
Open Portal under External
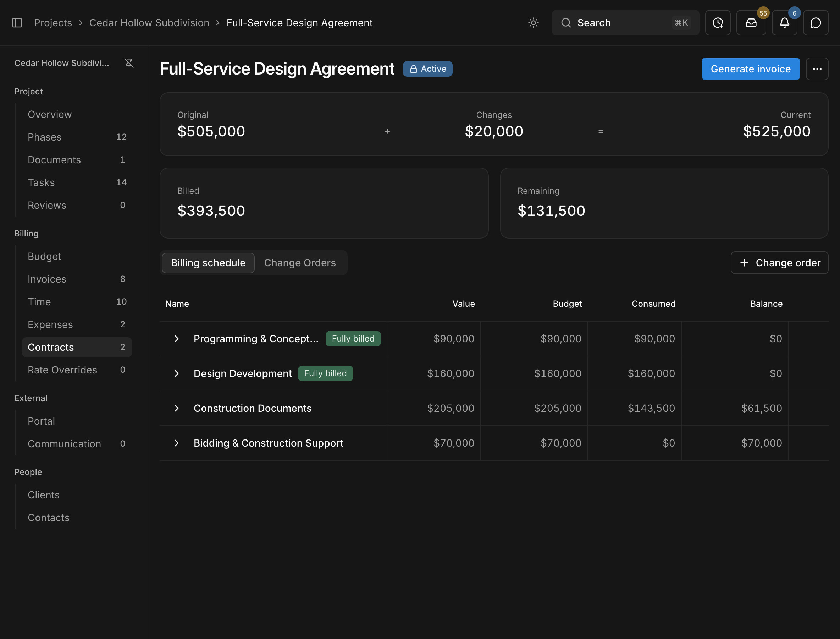(x=77, y=421)
